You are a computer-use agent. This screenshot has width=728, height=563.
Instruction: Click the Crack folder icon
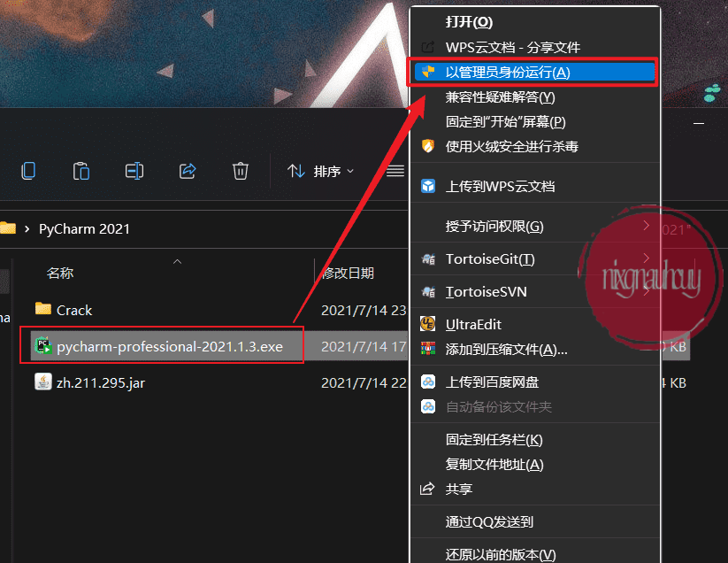tap(43, 308)
